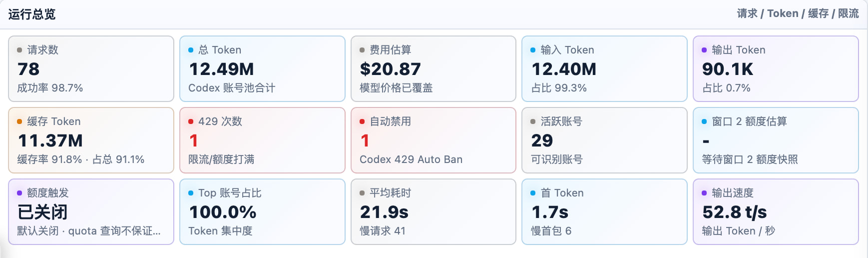Image resolution: width=868 pixels, height=258 pixels.
Task: Click the red 1 under 429 次数
Action: [194, 140]
